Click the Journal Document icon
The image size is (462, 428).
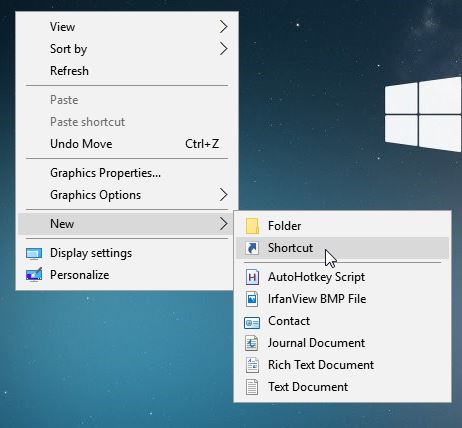252,343
